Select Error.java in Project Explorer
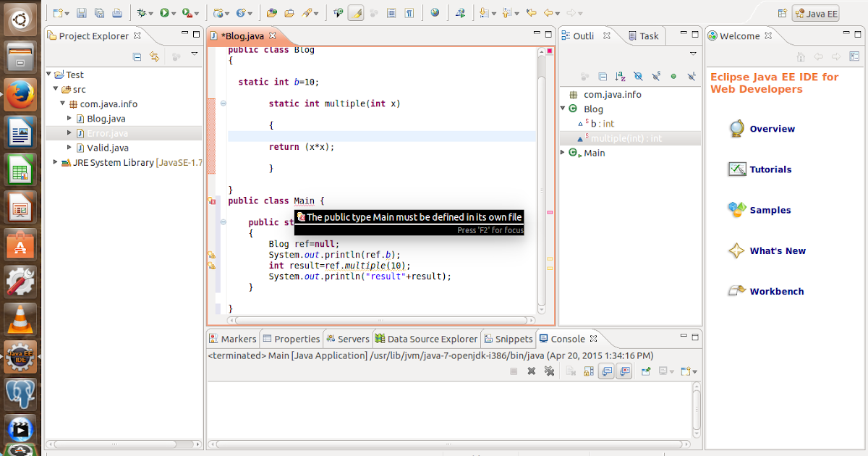Viewport: 868px width, 456px height. click(124, 133)
